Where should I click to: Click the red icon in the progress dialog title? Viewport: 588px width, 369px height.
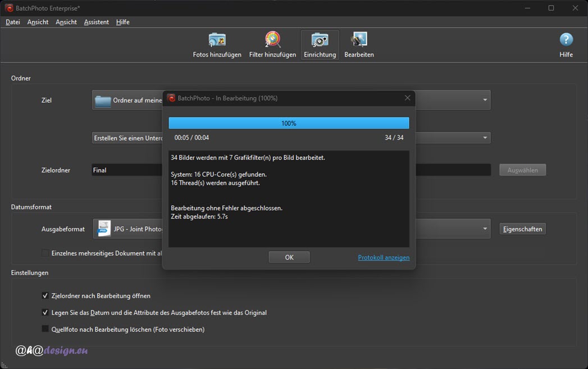click(171, 98)
